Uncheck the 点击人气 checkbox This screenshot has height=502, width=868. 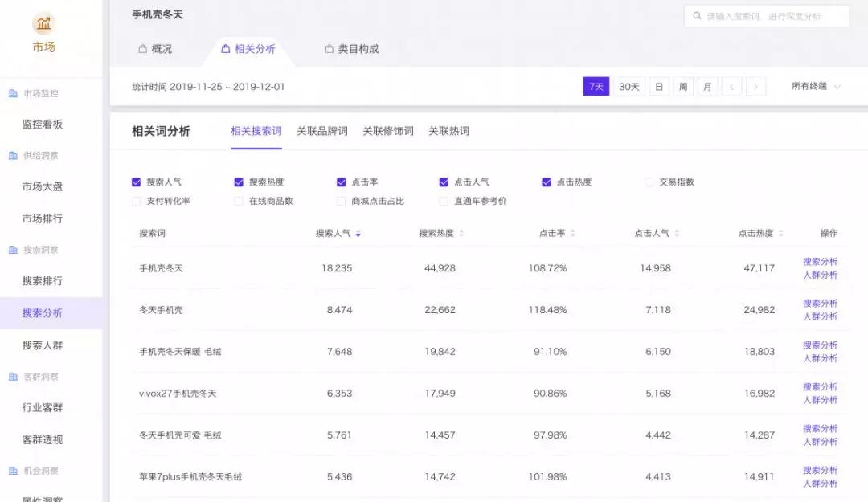tap(444, 182)
